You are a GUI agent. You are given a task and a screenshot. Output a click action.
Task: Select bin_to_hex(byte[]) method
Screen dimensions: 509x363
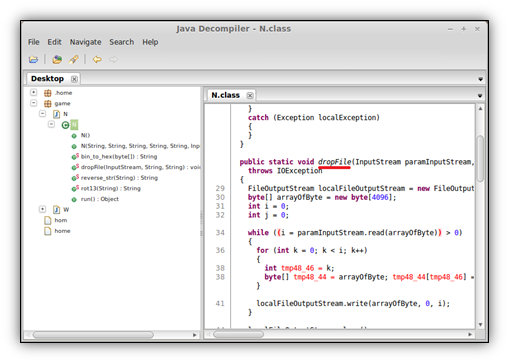click(x=119, y=157)
